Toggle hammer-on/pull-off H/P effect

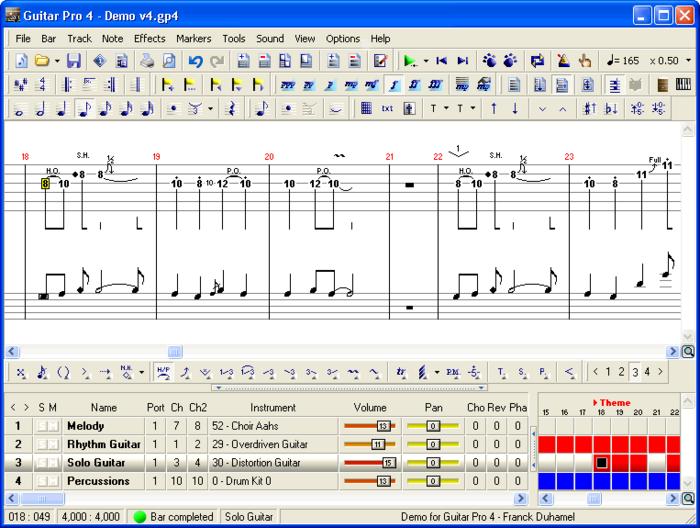[x=164, y=371]
